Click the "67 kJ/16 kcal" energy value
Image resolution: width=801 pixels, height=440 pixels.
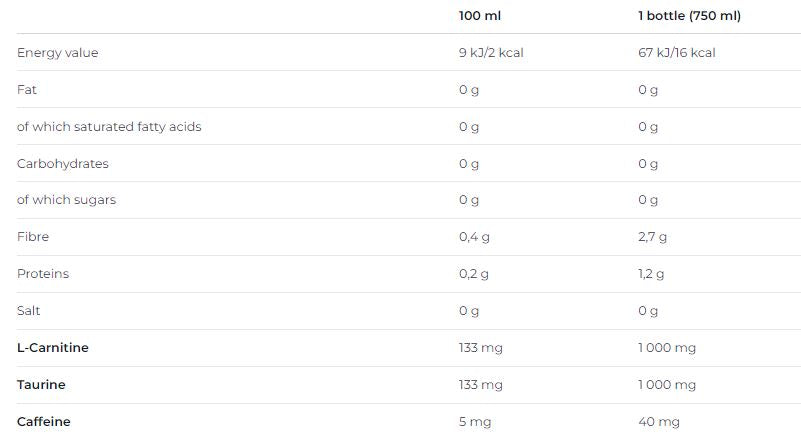click(677, 53)
